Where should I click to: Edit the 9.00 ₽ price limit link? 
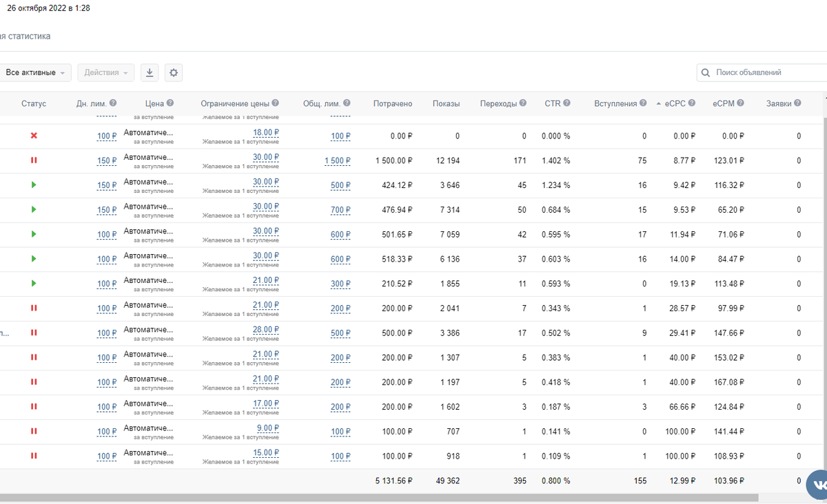(268, 428)
